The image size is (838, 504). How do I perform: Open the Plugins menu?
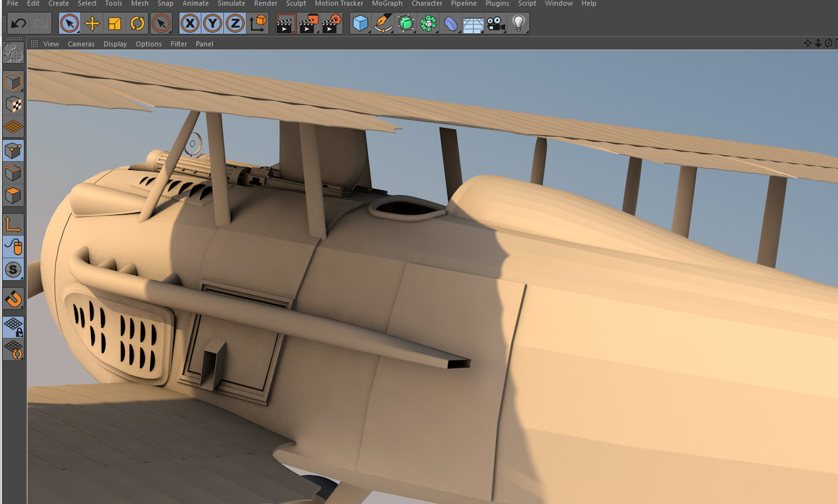tap(497, 4)
